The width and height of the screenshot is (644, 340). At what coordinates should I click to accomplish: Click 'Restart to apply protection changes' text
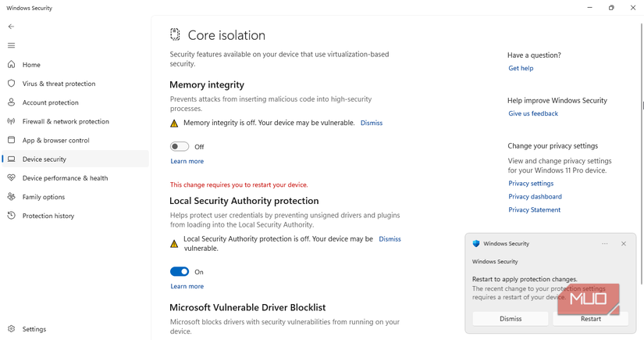pos(525,279)
